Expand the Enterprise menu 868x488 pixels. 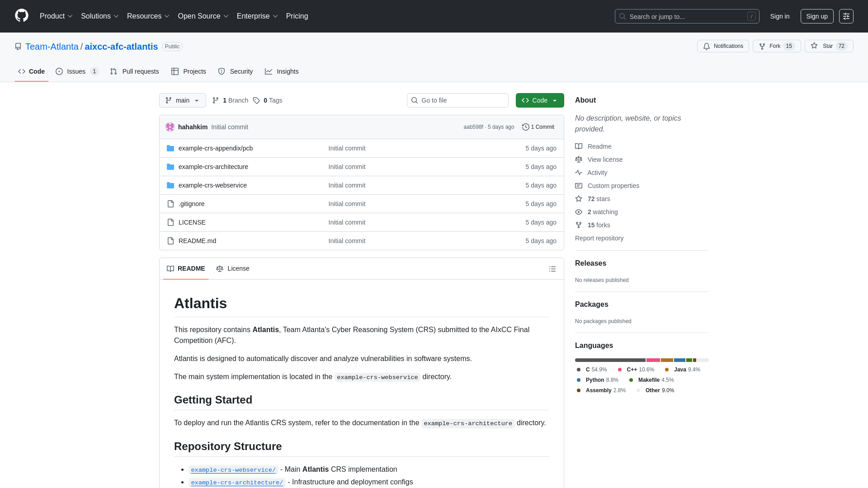257,16
